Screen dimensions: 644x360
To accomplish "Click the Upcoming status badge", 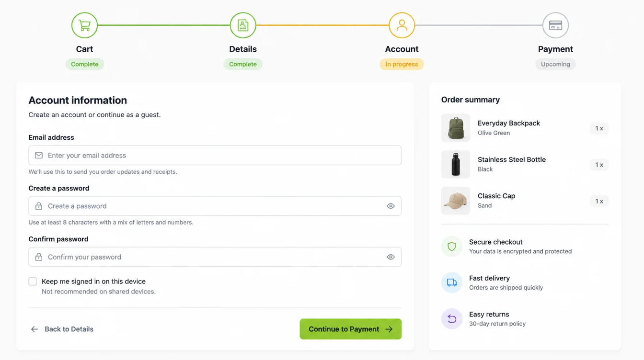I will pos(555,64).
